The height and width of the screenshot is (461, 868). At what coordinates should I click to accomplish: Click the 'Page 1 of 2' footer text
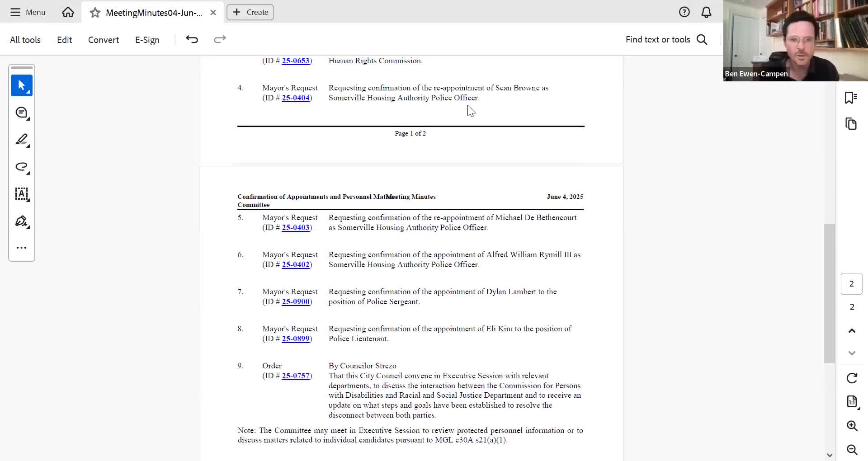(x=410, y=133)
